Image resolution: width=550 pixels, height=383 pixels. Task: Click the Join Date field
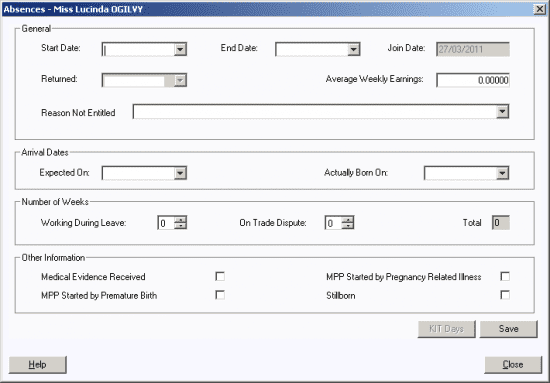coord(473,49)
